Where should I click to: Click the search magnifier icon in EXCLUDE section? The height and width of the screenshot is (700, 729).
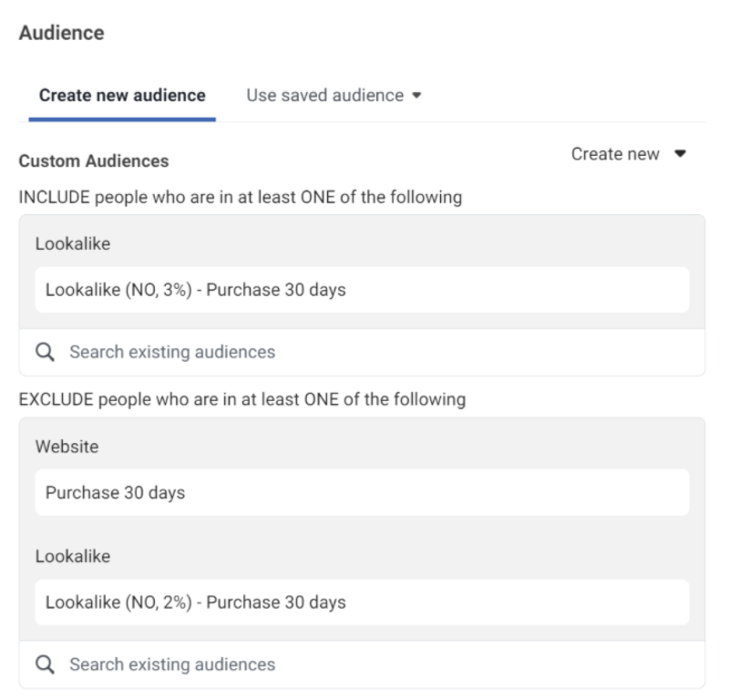click(x=45, y=664)
